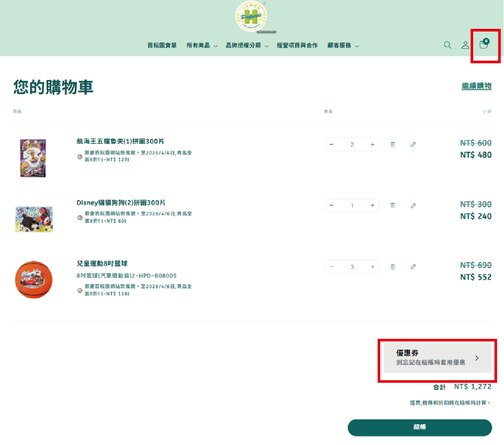Viewport: 504px width, 445px height.
Task: Open the shopping cart bag icon
Action: click(x=484, y=45)
